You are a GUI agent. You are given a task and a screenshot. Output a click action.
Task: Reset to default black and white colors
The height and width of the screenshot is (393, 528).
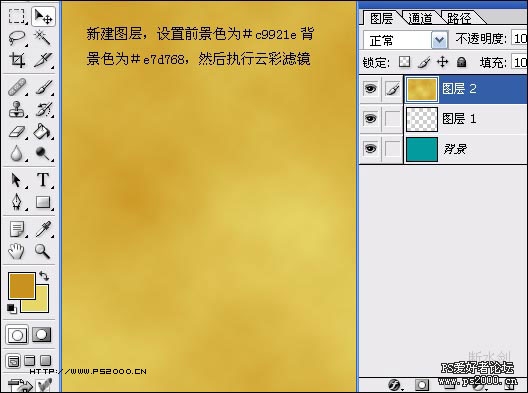11,308
